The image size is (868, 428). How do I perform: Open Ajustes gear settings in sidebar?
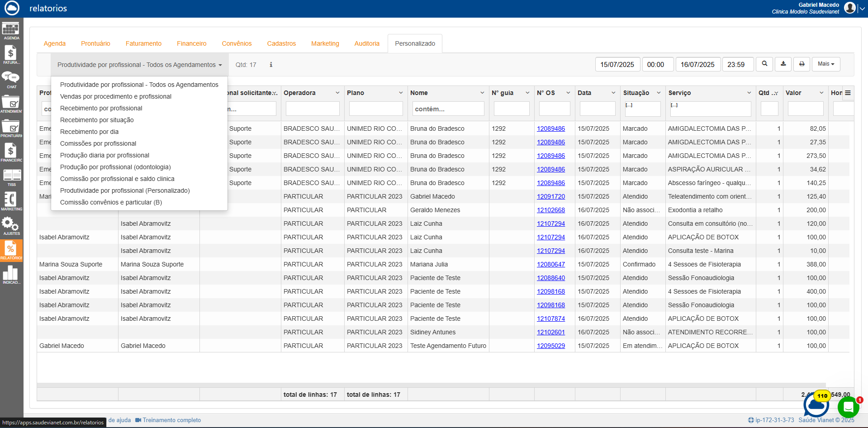click(x=11, y=226)
